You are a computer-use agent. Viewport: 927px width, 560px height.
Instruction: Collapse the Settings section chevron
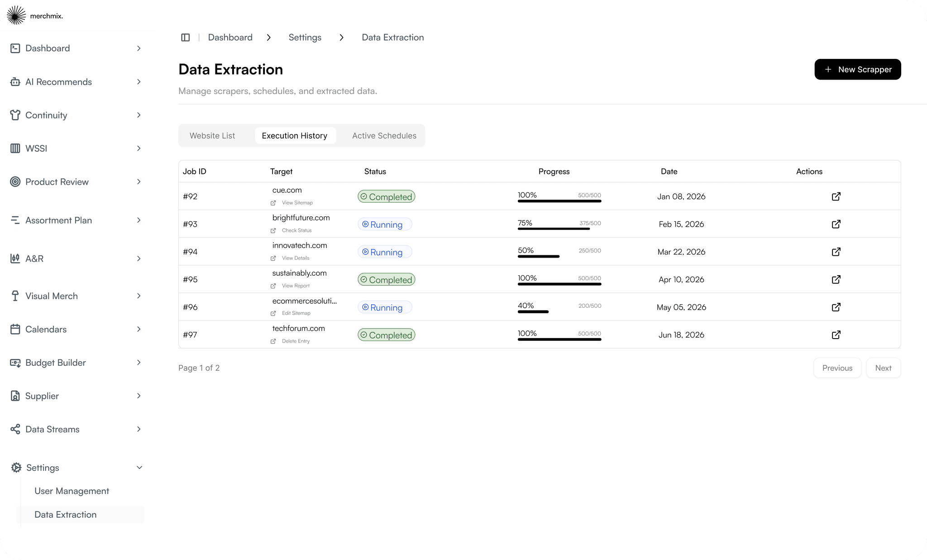139,468
